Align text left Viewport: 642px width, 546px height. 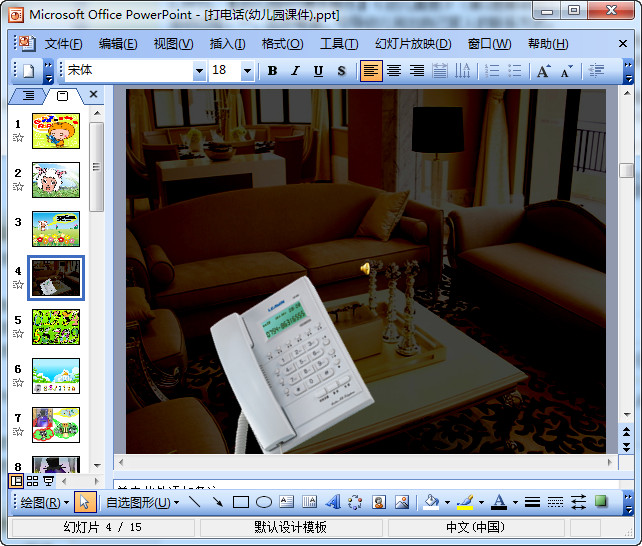(x=371, y=71)
